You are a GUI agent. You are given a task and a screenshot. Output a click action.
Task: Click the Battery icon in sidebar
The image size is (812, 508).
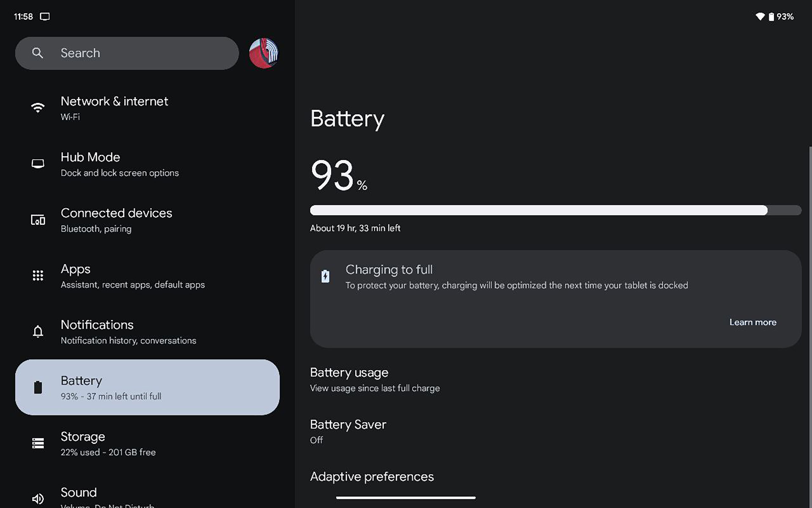[x=38, y=387]
